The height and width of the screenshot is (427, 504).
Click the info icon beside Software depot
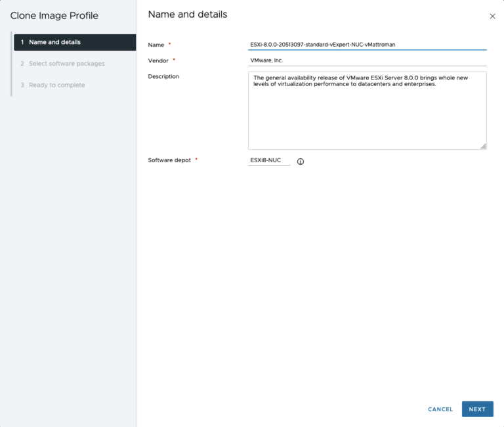click(301, 162)
